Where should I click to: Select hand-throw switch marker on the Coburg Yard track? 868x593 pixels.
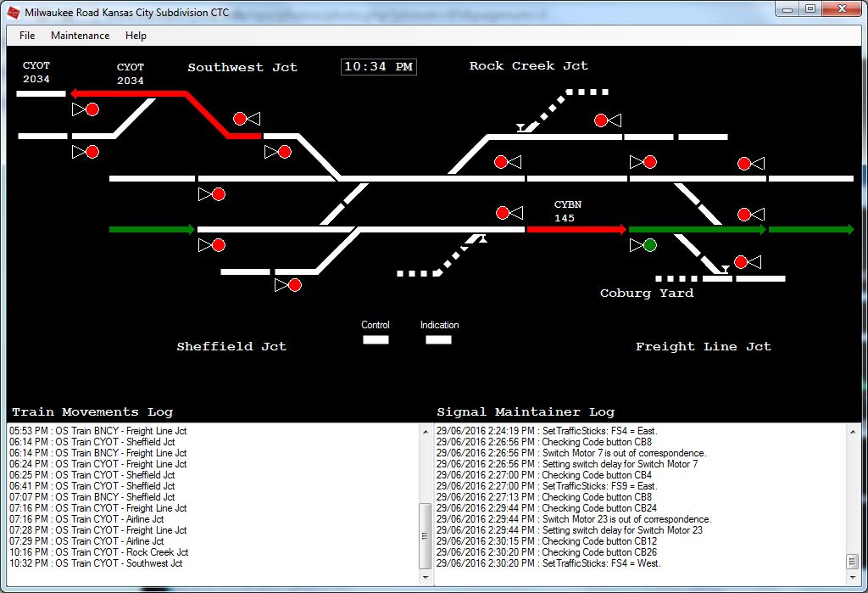point(724,269)
